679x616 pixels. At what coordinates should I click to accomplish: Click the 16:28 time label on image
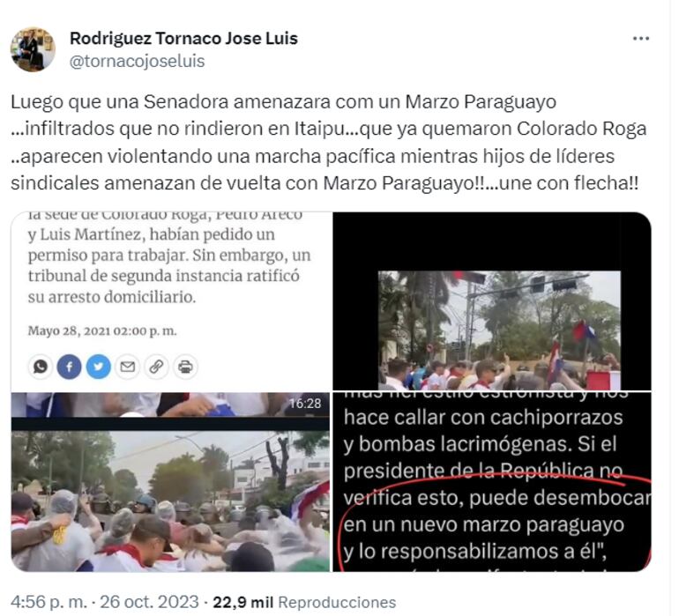(x=305, y=404)
